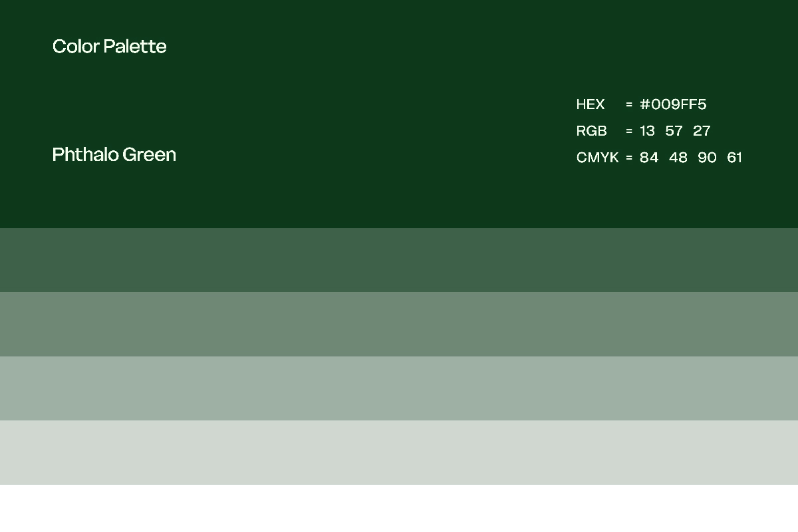798x532 pixels.
Task: Select the RGB red value 13
Action: point(647,131)
